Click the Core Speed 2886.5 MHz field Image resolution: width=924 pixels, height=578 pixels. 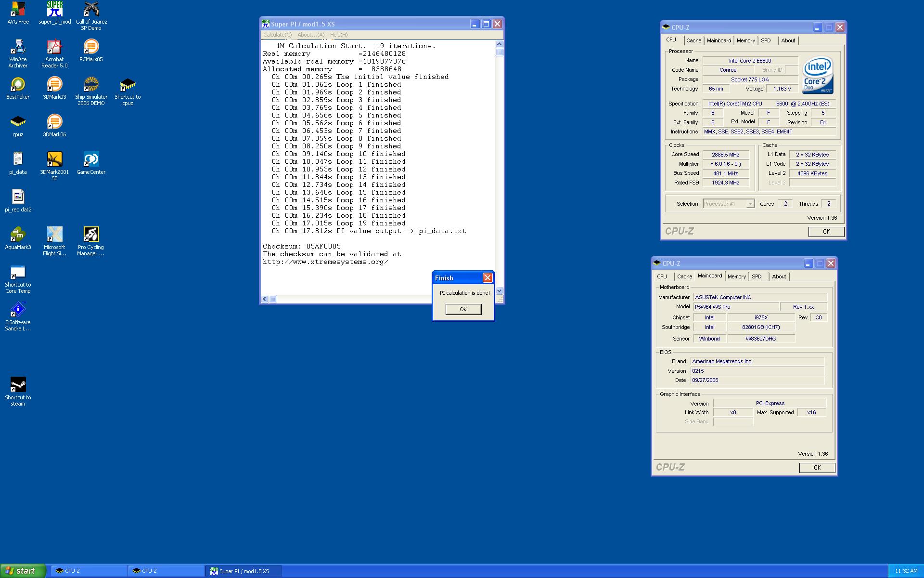pos(726,155)
